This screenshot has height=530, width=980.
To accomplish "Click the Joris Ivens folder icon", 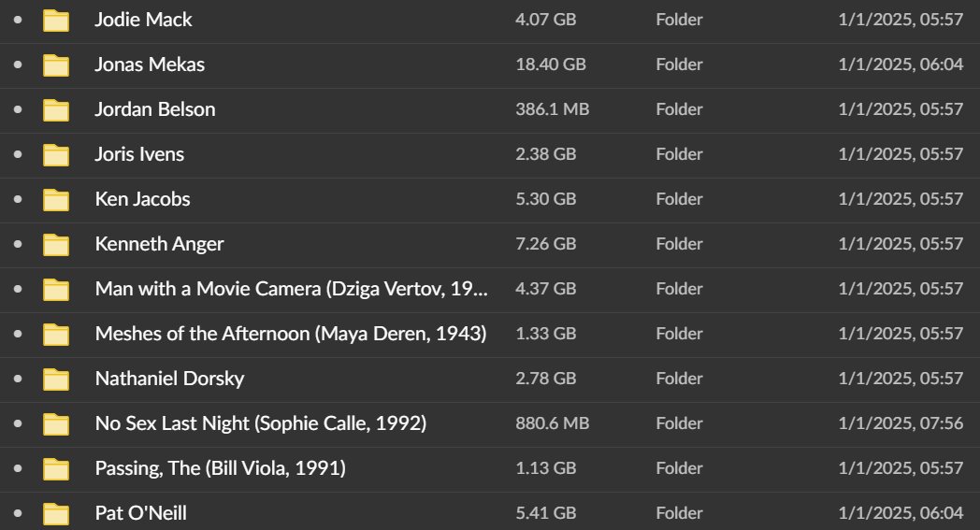I will 56,155.
